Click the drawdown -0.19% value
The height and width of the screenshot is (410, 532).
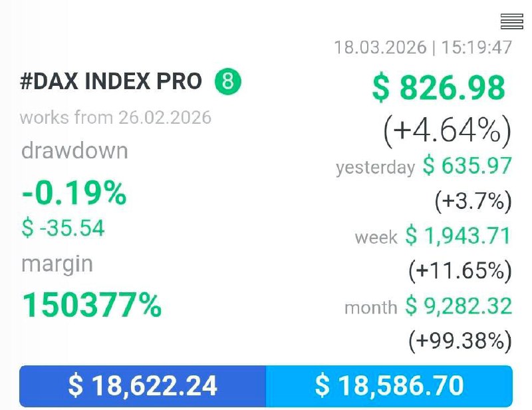(73, 194)
